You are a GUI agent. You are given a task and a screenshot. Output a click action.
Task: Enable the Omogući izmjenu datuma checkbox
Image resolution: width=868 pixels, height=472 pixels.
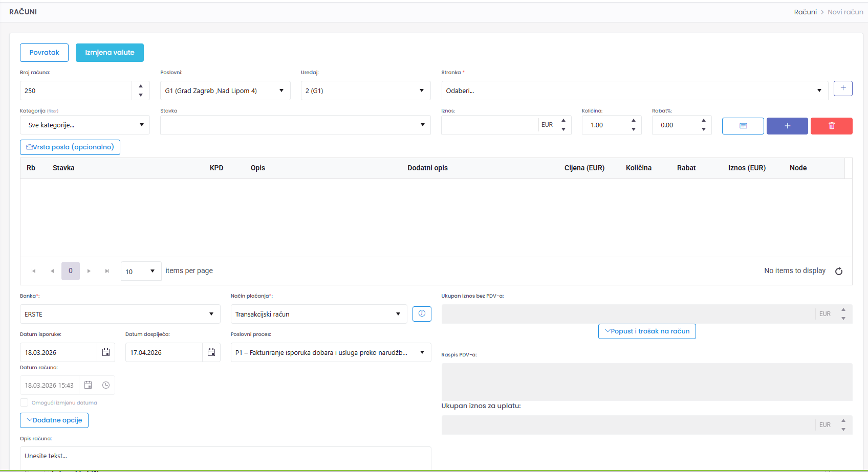pos(24,402)
